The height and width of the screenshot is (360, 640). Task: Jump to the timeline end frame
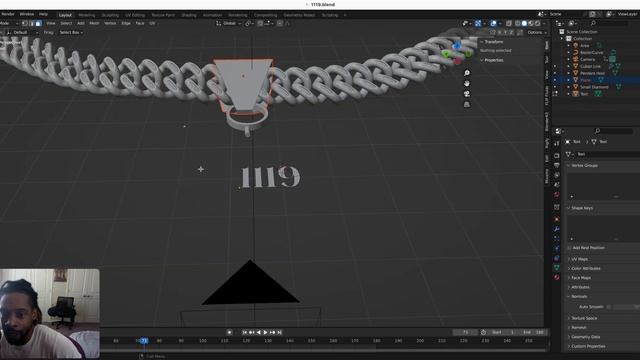tap(280, 332)
